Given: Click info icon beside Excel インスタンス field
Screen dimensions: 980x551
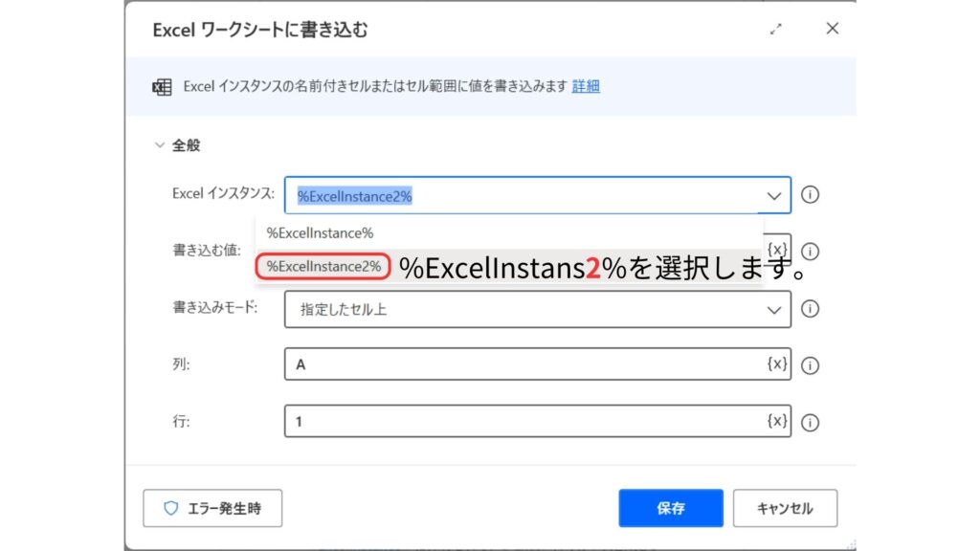Looking at the screenshot, I should (810, 195).
